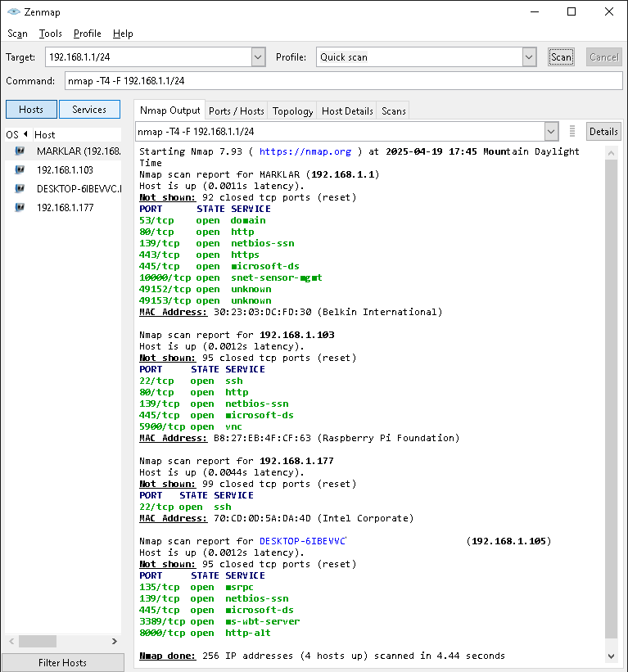Click the Intel Corporate MAC Address line
Image resolution: width=628 pixels, height=672 pixels.
pyautogui.click(x=277, y=518)
